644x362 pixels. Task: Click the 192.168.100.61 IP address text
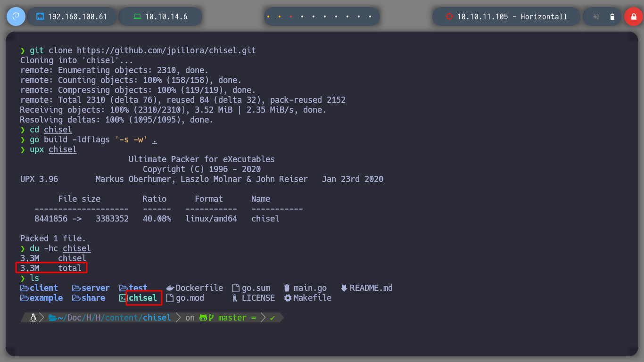(x=78, y=16)
